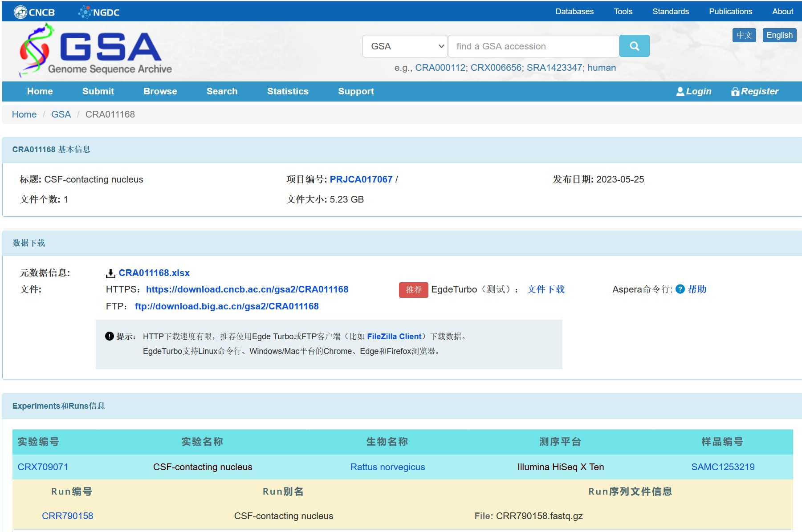
Task: Switch language to English
Action: pos(779,35)
